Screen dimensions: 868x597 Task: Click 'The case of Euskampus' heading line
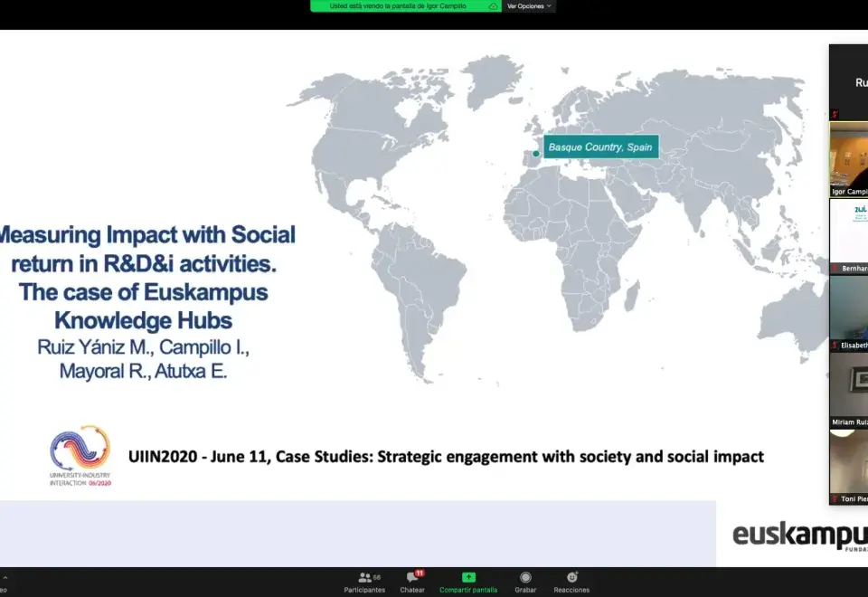tap(144, 292)
